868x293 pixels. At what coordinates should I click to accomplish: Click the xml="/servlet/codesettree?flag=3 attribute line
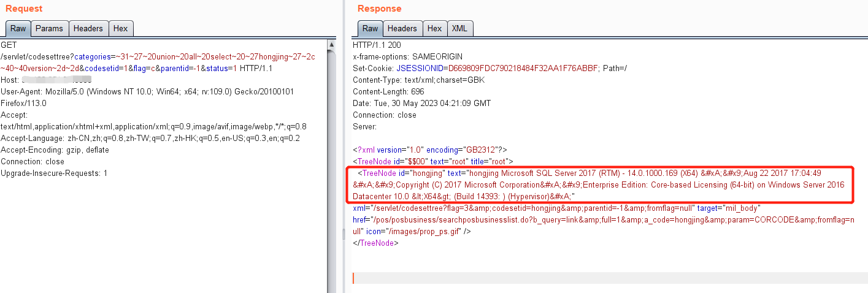[557, 208]
